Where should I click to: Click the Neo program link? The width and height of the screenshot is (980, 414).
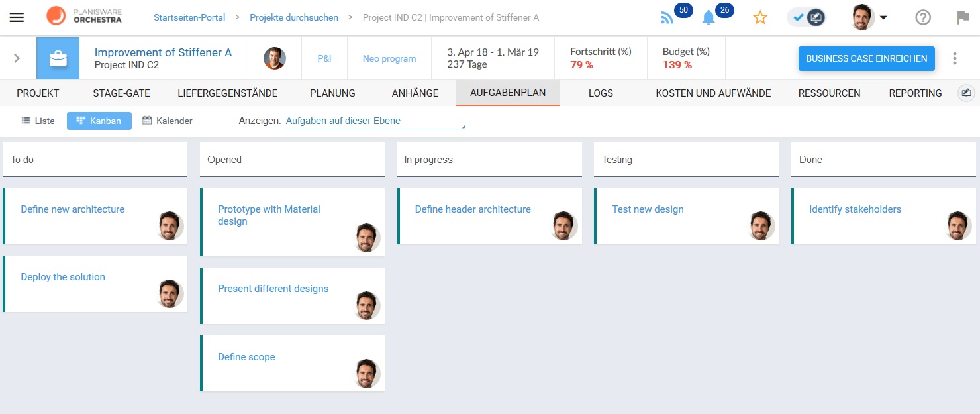click(389, 58)
